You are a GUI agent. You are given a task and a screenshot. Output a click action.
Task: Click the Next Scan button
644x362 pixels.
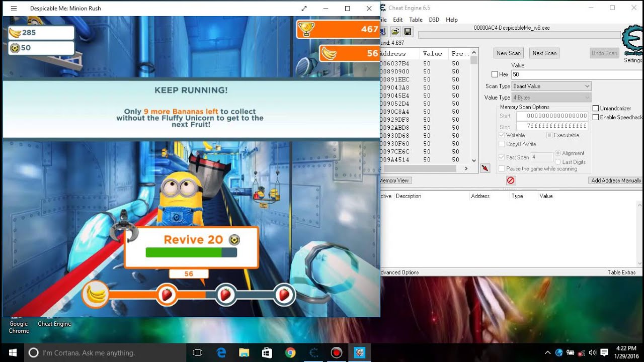coord(544,53)
